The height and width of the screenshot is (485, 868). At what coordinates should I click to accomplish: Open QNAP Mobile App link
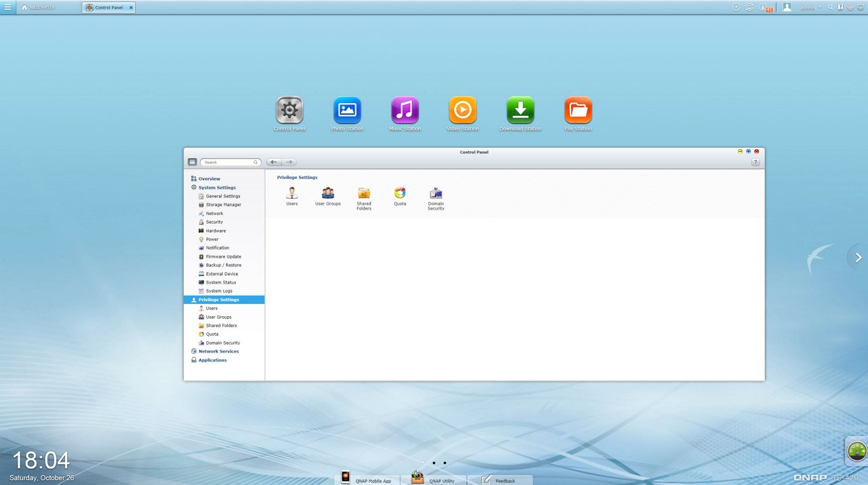click(367, 479)
